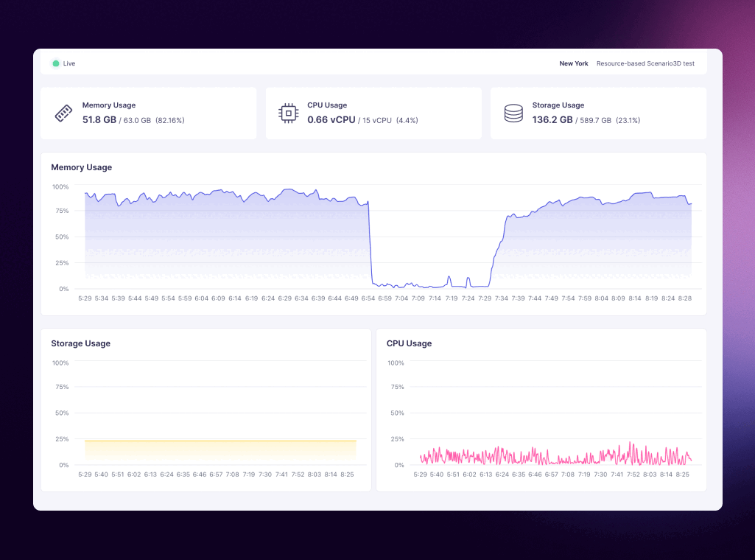Click the 0.66 vCPU usage value
This screenshot has height=560, width=755.
coord(331,119)
